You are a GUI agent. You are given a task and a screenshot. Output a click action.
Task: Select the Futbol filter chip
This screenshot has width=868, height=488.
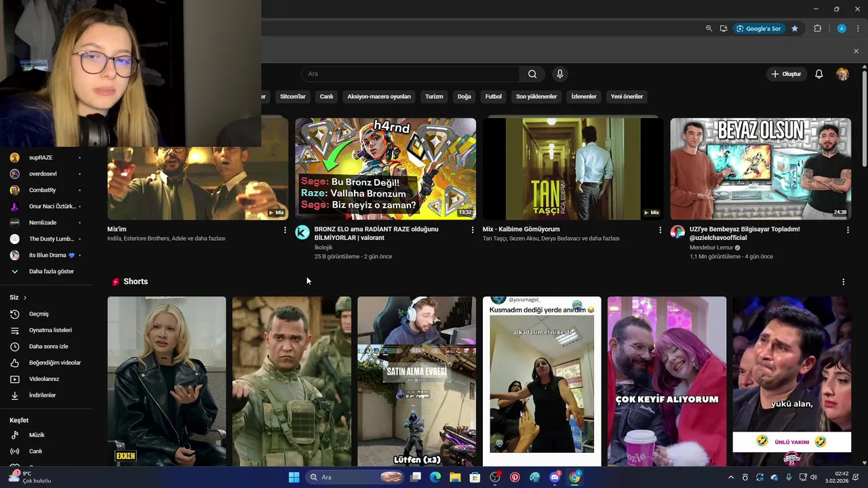[x=494, y=96]
